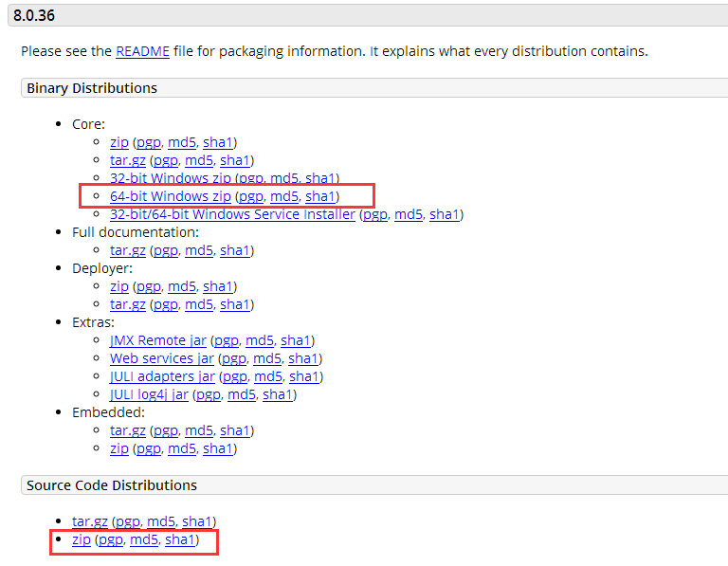This screenshot has width=728, height=566.
Task: Open pgp link for Web services jar
Action: [234, 358]
